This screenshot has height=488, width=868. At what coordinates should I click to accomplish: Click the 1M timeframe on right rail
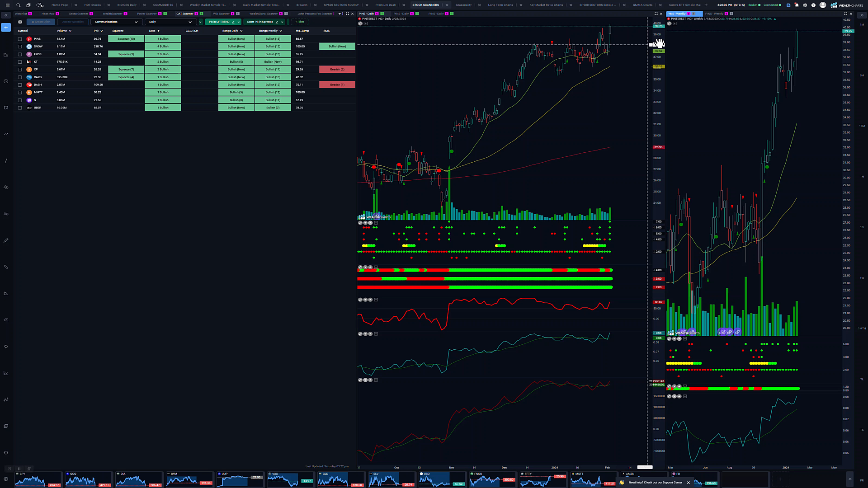[x=862, y=25]
